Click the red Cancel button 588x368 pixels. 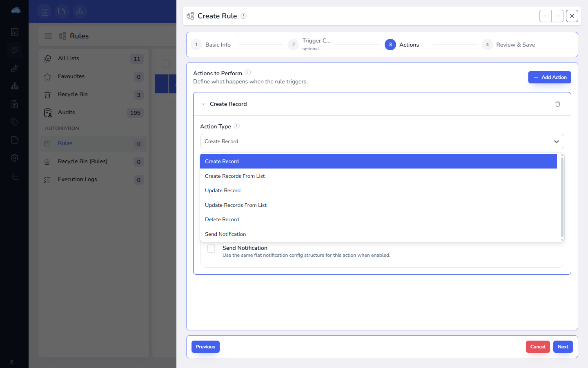(538, 347)
